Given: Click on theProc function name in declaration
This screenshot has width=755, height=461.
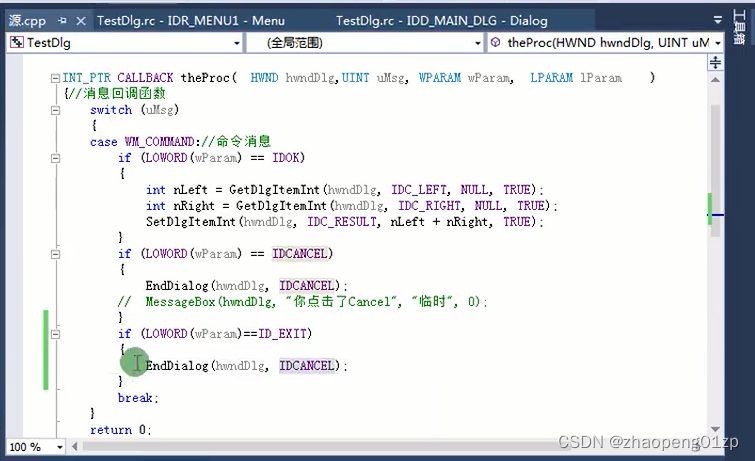Looking at the screenshot, I should [205, 78].
